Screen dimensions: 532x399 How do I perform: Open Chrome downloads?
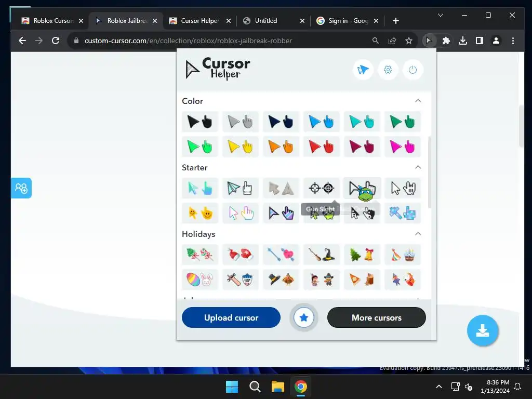462,41
